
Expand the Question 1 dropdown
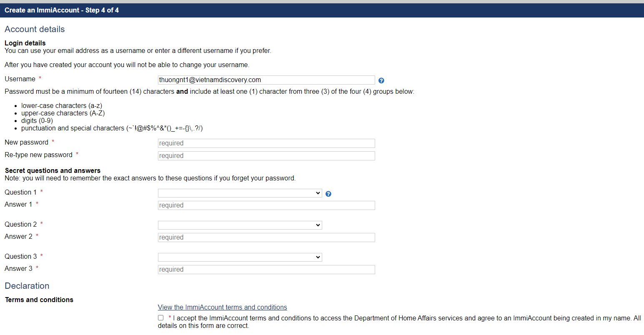240,193
